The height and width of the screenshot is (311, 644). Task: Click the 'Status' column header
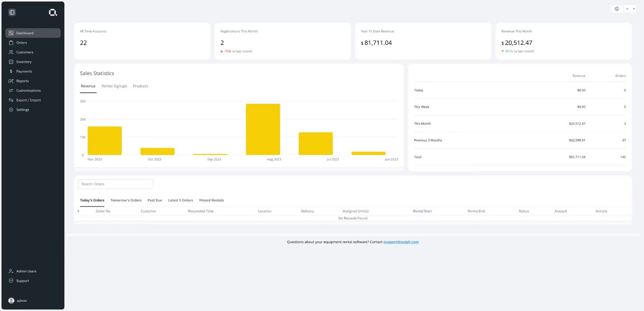pyautogui.click(x=524, y=211)
